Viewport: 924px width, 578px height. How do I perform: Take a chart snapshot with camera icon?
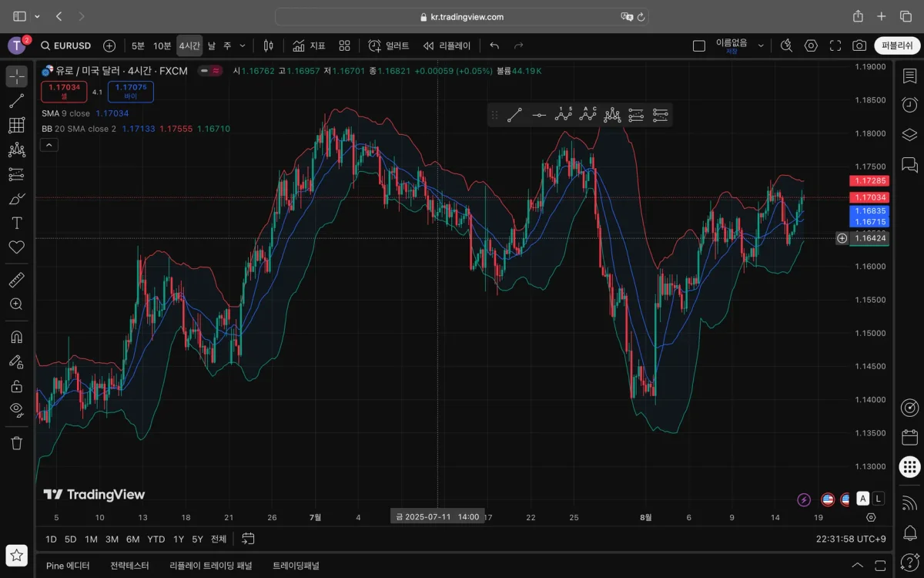pos(859,46)
